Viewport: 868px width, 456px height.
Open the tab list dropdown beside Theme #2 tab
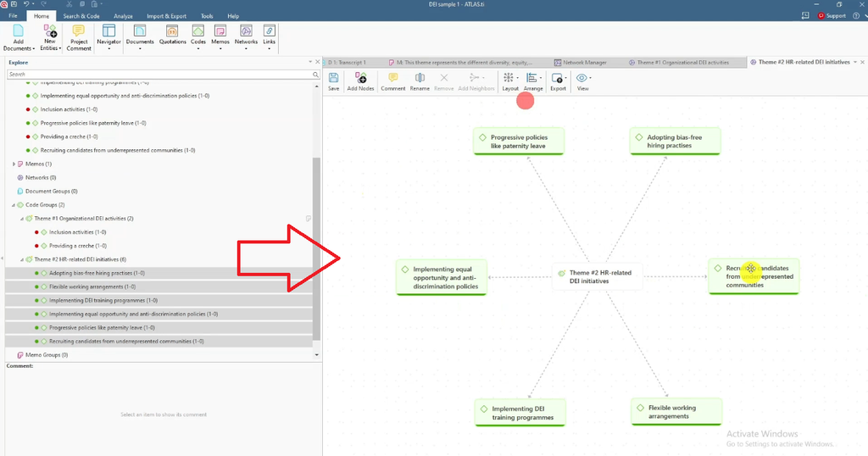[x=854, y=62]
